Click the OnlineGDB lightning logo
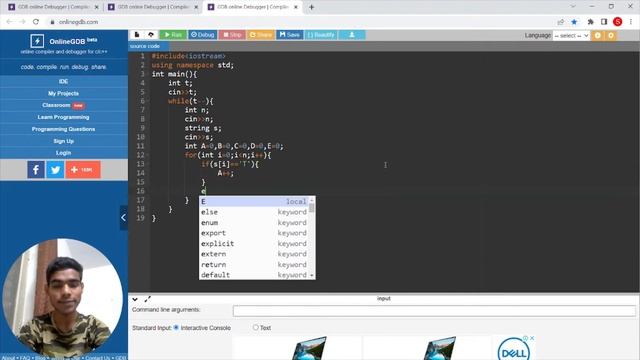Screen dimensions: 640x360 coord(37,41)
